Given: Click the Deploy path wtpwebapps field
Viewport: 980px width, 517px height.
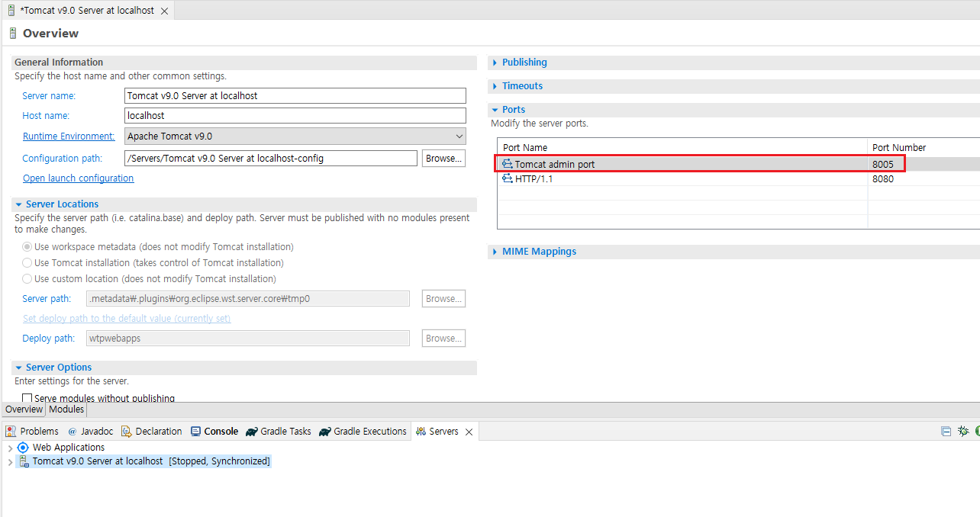Looking at the screenshot, I should tap(248, 339).
